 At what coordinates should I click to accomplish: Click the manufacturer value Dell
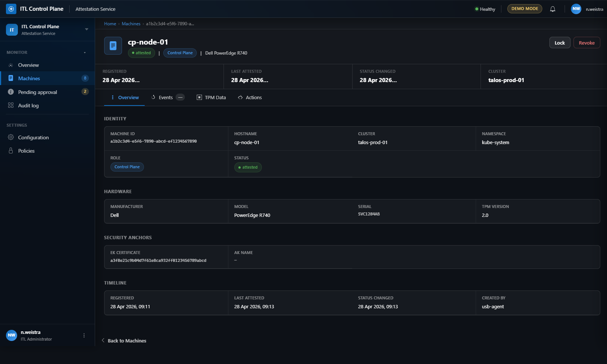[115, 215]
